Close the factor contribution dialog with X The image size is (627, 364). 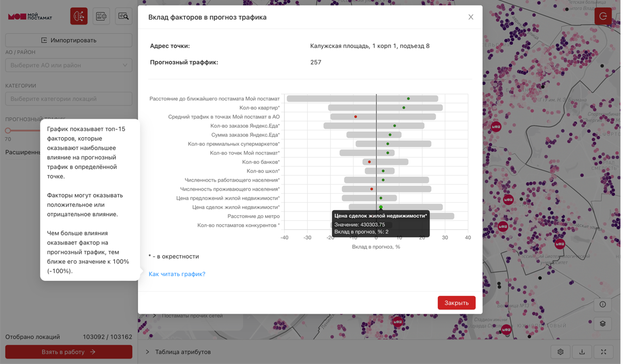pos(471,17)
